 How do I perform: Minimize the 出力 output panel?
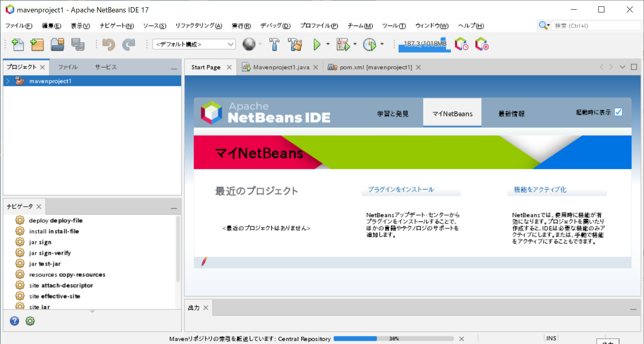pyautogui.click(x=633, y=309)
